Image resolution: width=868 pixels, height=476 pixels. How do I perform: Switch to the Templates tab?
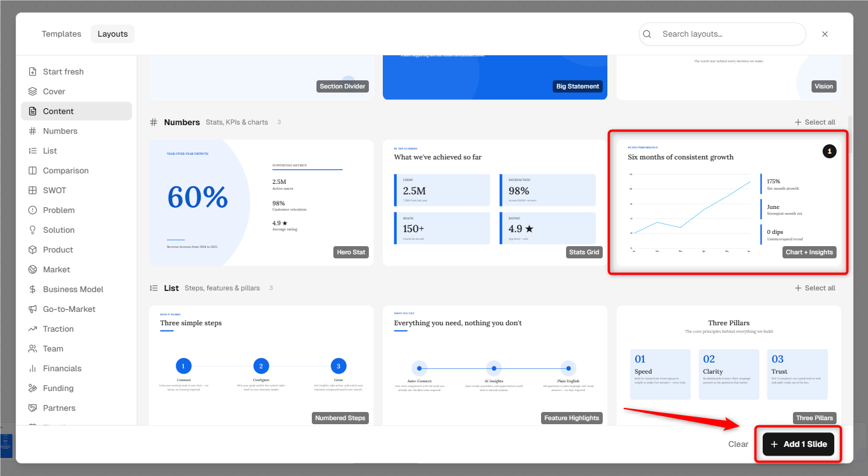[x=62, y=34]
